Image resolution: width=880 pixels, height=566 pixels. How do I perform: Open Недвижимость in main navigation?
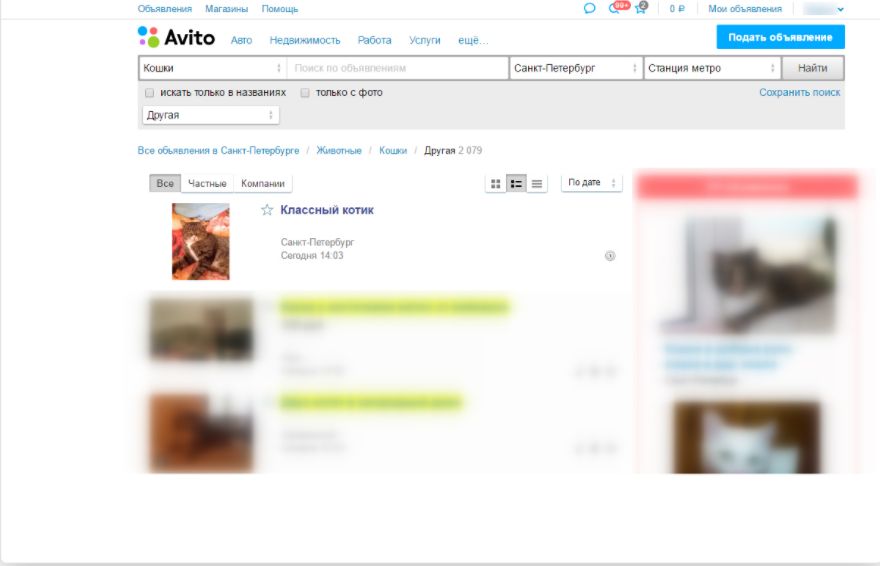tap(305, 40)
